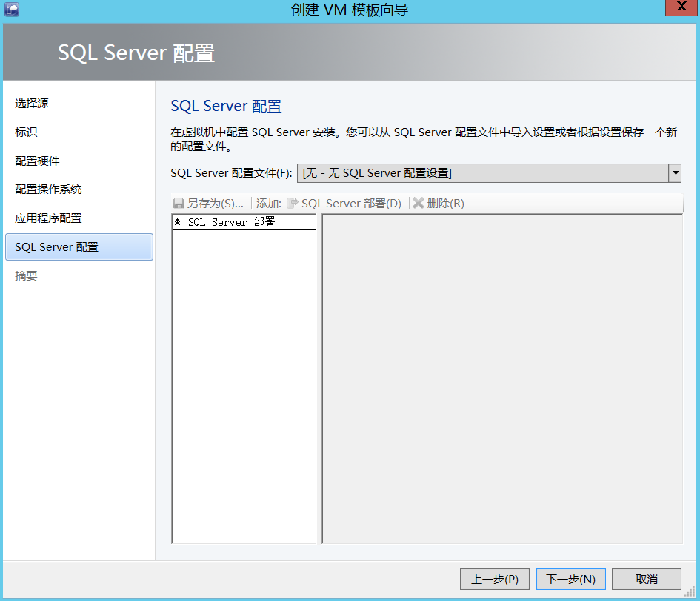Open the SQL Server 配置文件 dropdown arrow

pos(676,173)
